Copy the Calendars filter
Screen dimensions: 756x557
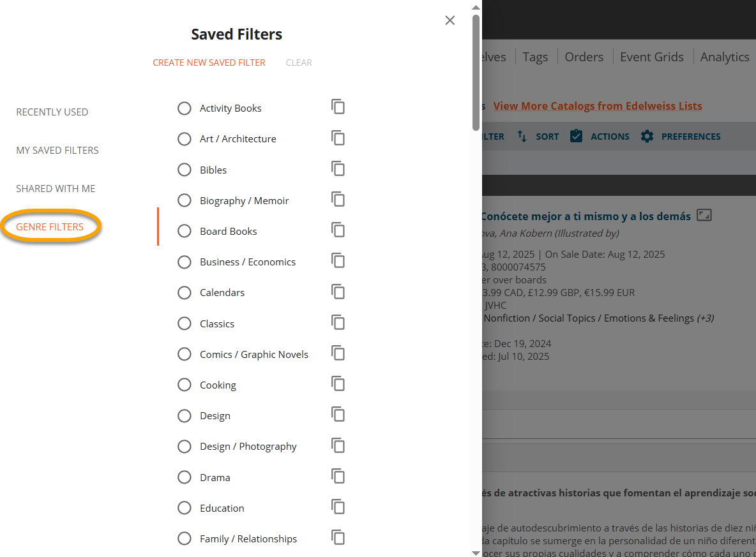(338, 292)
